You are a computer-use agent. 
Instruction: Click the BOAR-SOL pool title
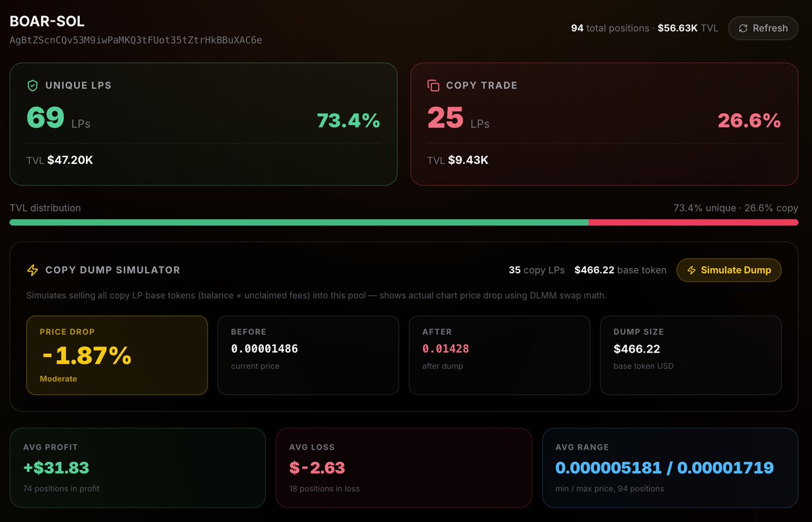click(47, 22)
